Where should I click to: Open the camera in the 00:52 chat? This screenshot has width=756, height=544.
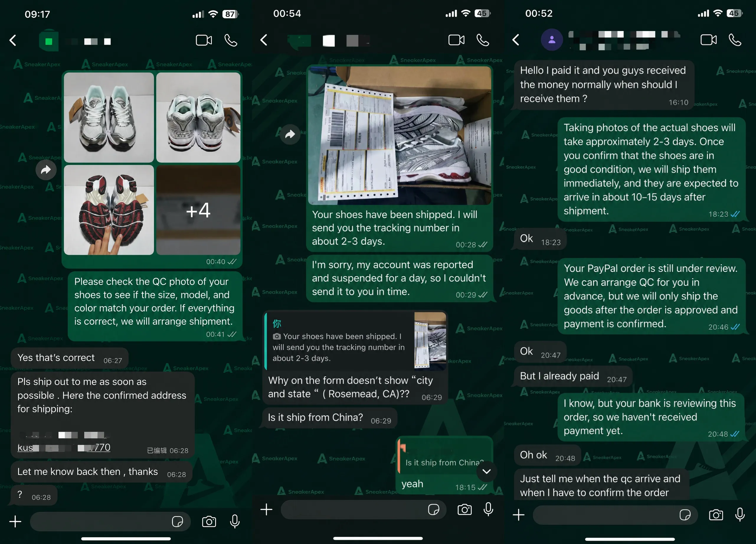pyautogui.click(x=716, y=515)
